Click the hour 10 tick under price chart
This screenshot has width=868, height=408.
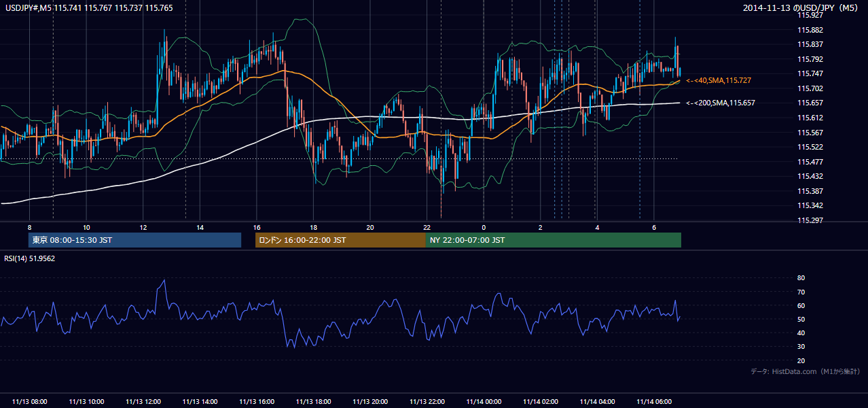86,227
